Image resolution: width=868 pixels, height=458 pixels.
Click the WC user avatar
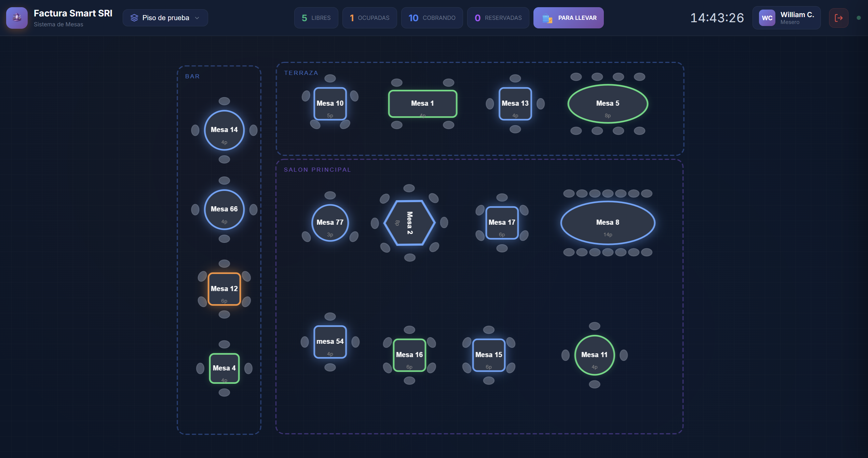coord(767,18)
